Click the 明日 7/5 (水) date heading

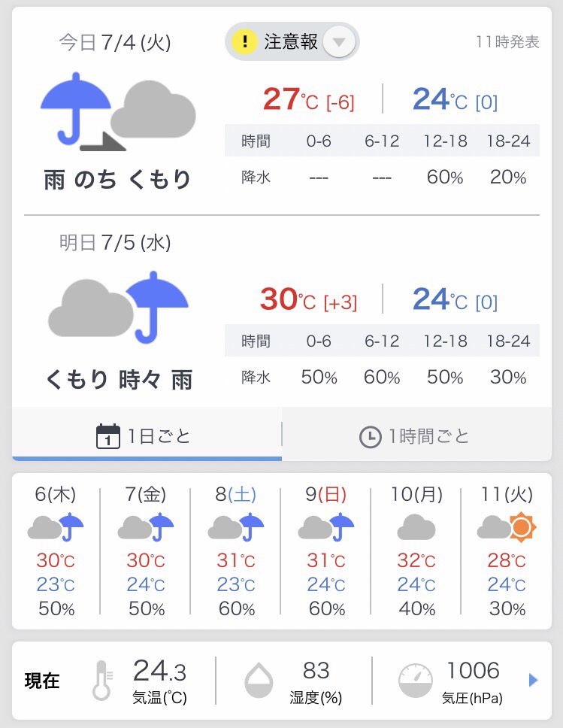coord(115,243)
